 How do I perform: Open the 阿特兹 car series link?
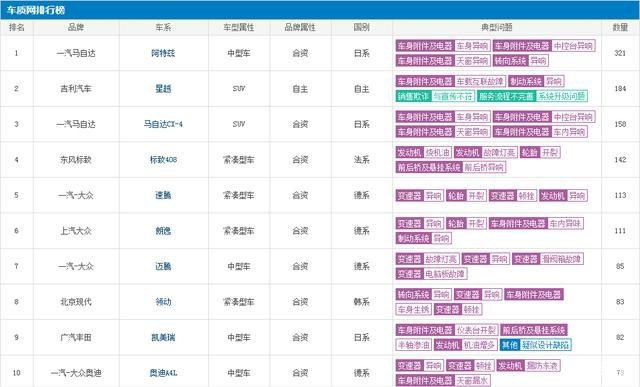click(163, 53)
